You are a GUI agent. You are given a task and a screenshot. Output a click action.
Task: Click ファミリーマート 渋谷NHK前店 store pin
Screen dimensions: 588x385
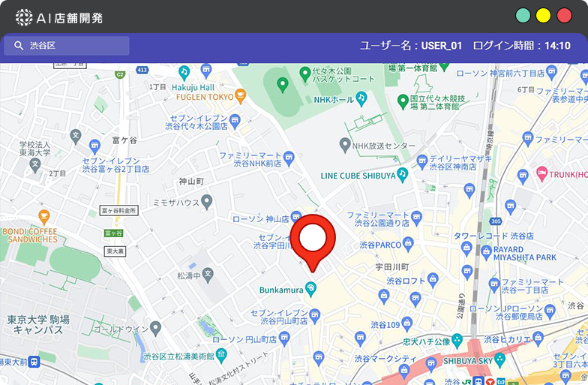coord(288,158)
